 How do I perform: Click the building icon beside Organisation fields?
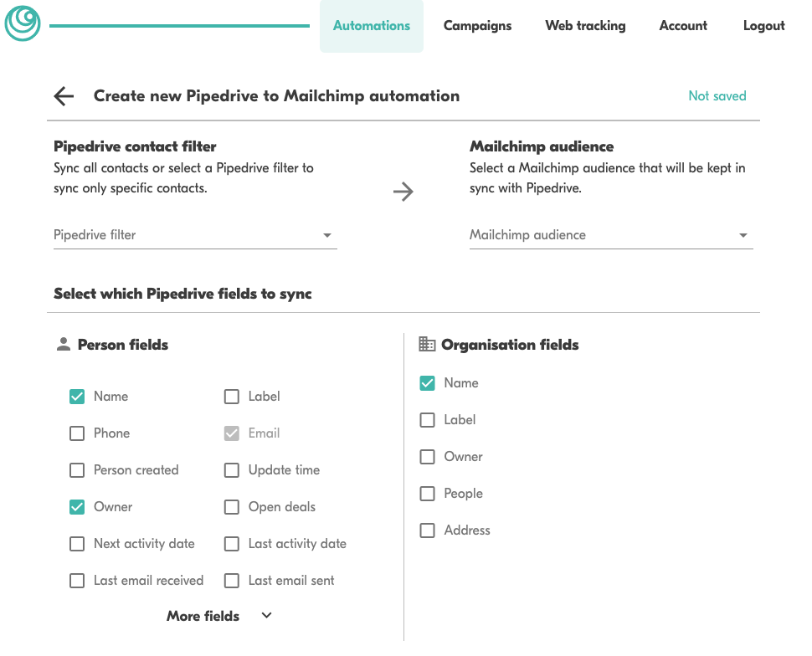click(427, 344)
